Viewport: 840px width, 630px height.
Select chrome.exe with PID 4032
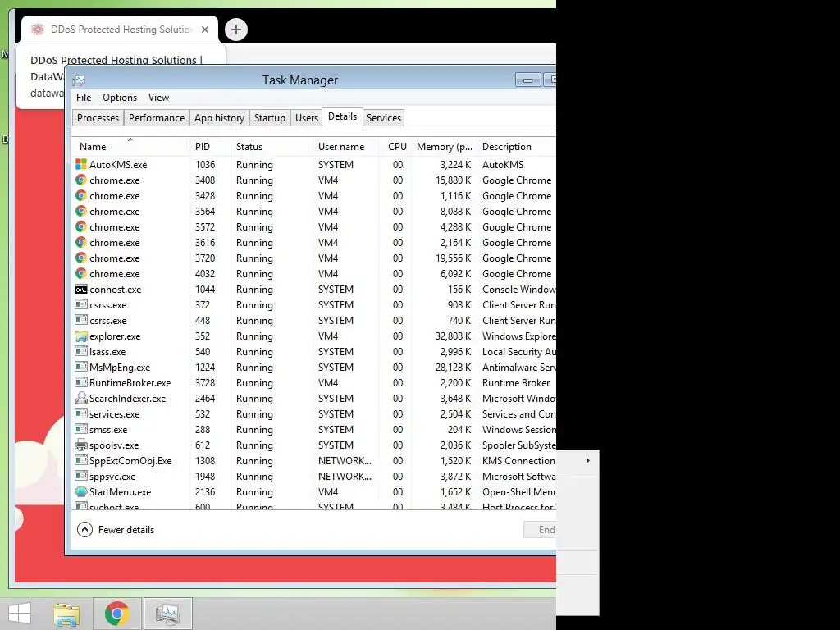pyautogui.click(x=313, y=273)
